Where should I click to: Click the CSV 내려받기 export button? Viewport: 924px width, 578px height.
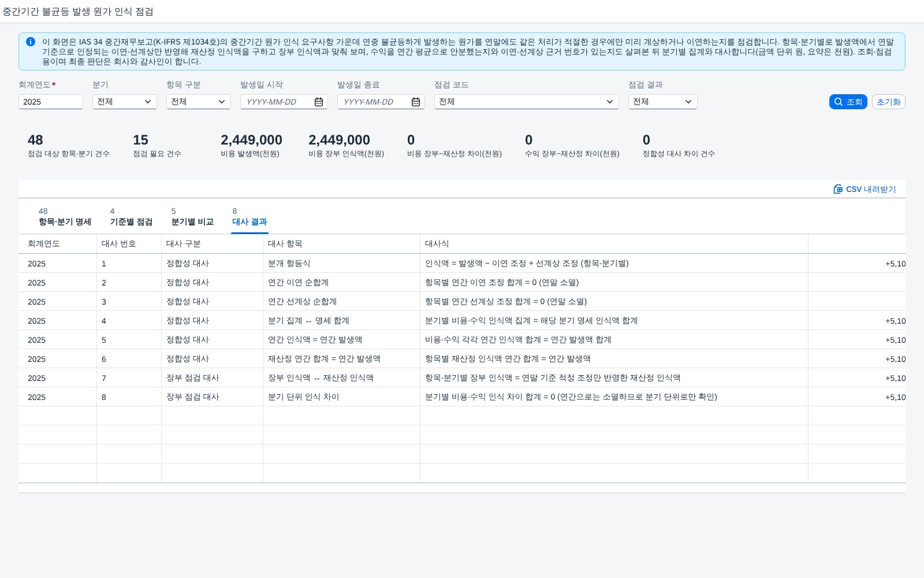865,189
